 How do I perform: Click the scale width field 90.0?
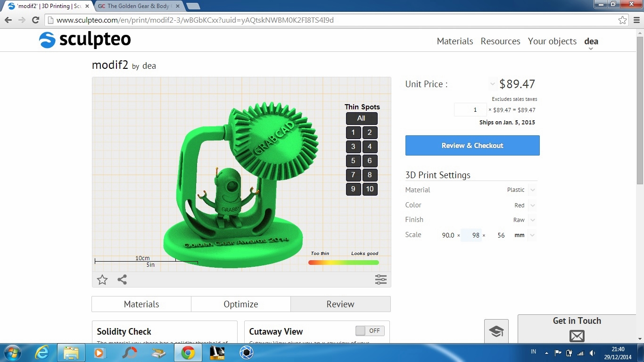click(x=448, y=235)
